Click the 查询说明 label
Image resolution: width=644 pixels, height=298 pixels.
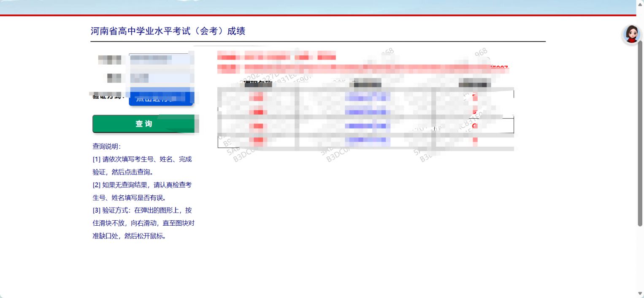coord(107,146)
